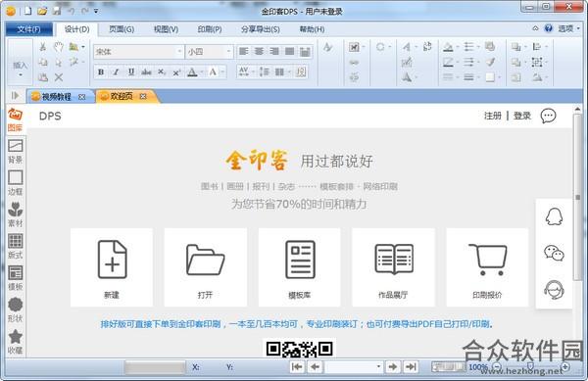Collapse the ribbon with the up chevron
Image resolution: width=588 pixels, height=381 pixels.
coord(535,28)
